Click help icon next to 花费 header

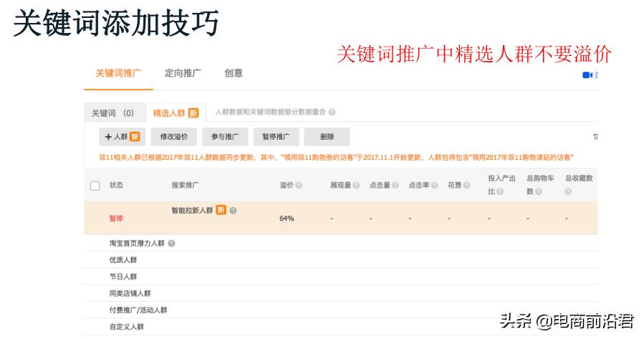[x=466, y=185]
